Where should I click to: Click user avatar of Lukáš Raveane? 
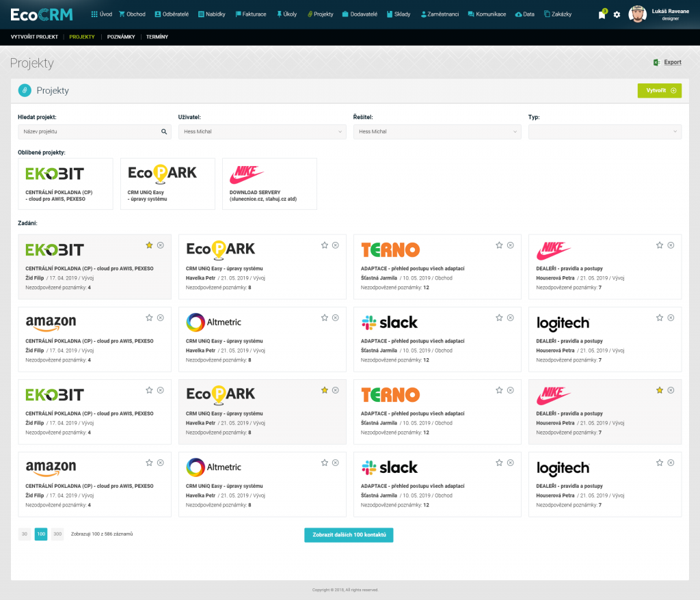tap(637, 14)
